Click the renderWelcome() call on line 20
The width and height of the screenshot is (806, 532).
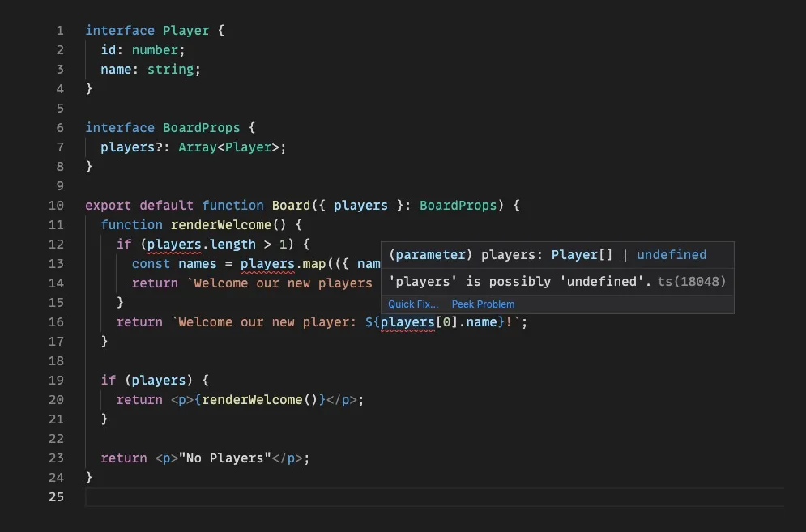click(259, 399)
